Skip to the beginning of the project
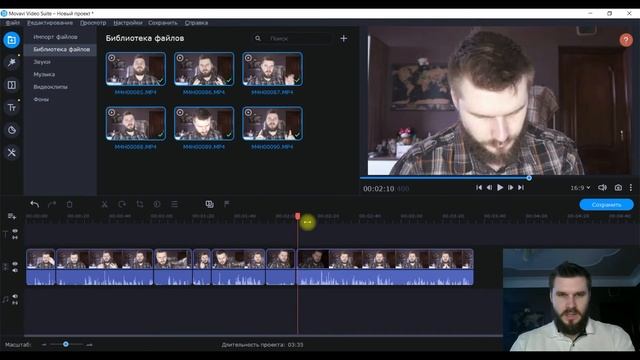640x360 pixels. click(479, 188)
